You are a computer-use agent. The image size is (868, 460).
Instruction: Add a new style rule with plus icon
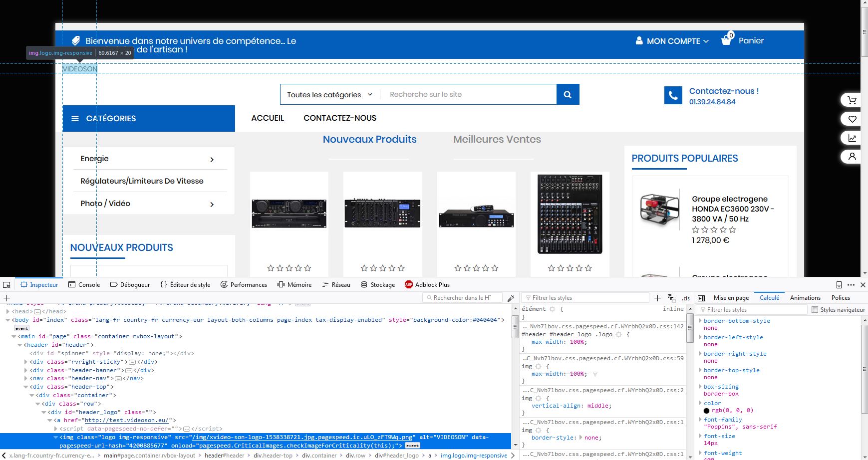click(x=657, y=298)
